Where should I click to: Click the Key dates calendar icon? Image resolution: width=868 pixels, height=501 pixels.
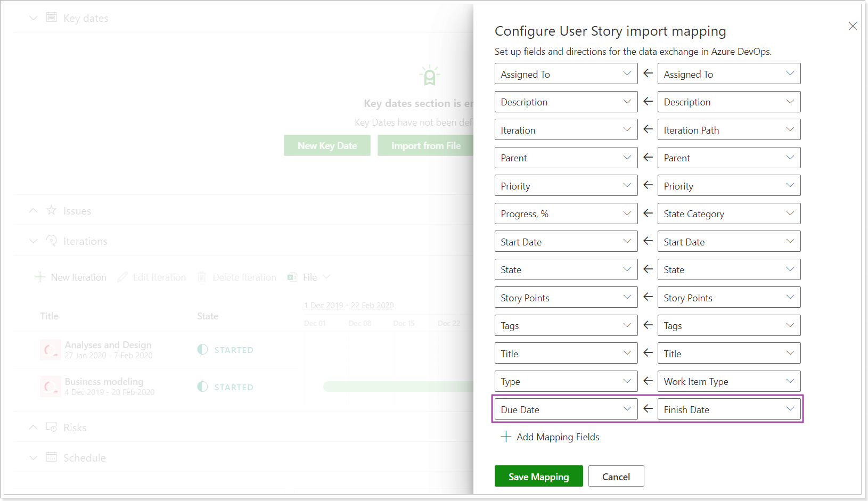[x=51, y=18]
